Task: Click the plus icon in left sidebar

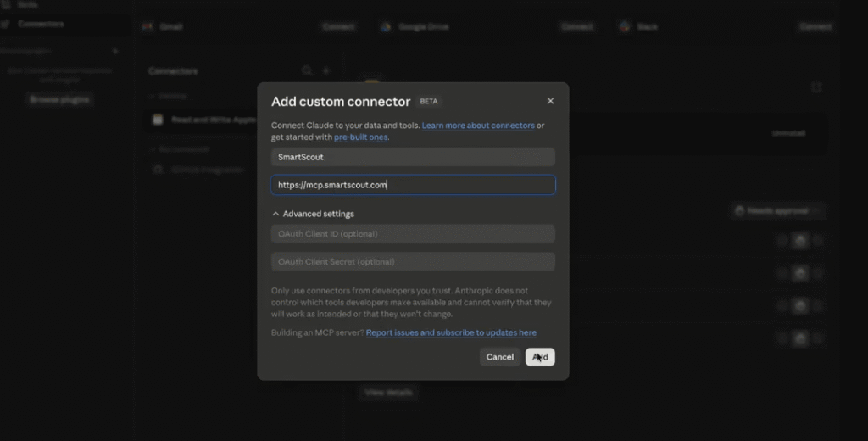Action: pyautogui.click(x=115, y=51)
